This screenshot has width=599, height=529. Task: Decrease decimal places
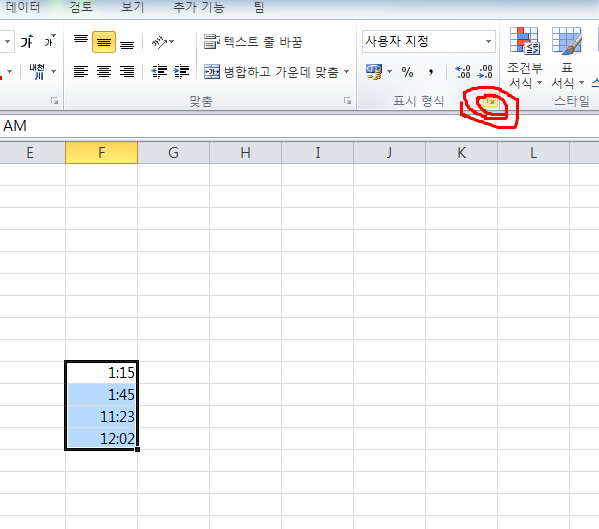click(485, 71)
